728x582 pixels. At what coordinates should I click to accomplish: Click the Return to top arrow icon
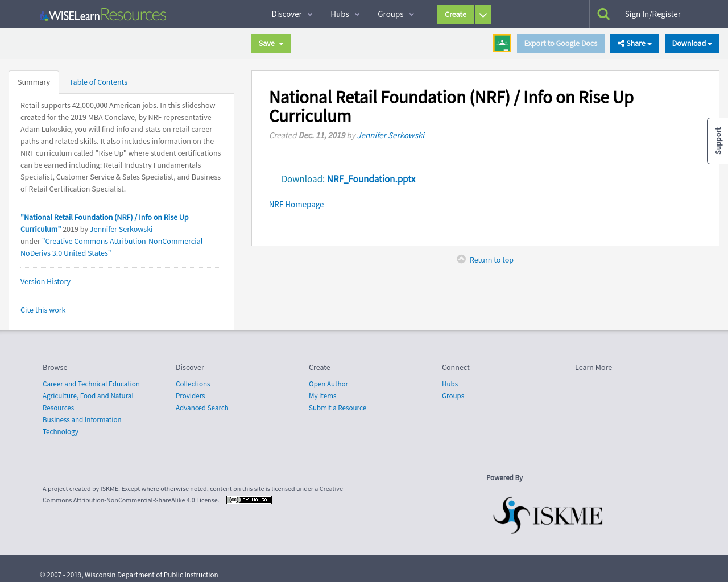point(461,259)
